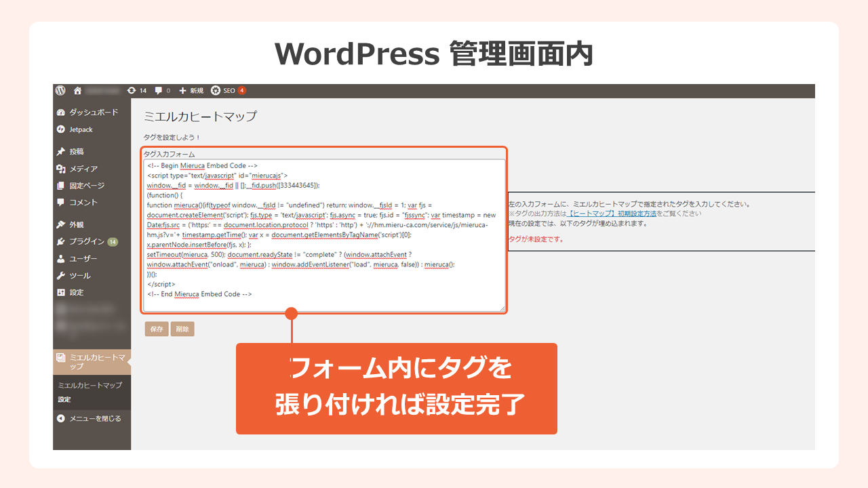Open the 【ヒートマップ】初期設定方法 link
This screenshot has height=488, width=868.
[x=612, y=213]
